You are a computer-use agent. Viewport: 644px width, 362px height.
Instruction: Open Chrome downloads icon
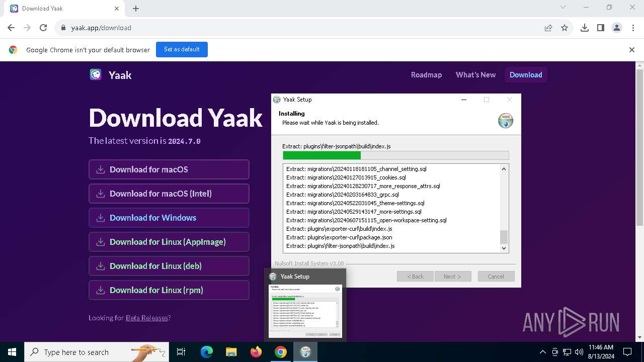click(x=585, y=28)
